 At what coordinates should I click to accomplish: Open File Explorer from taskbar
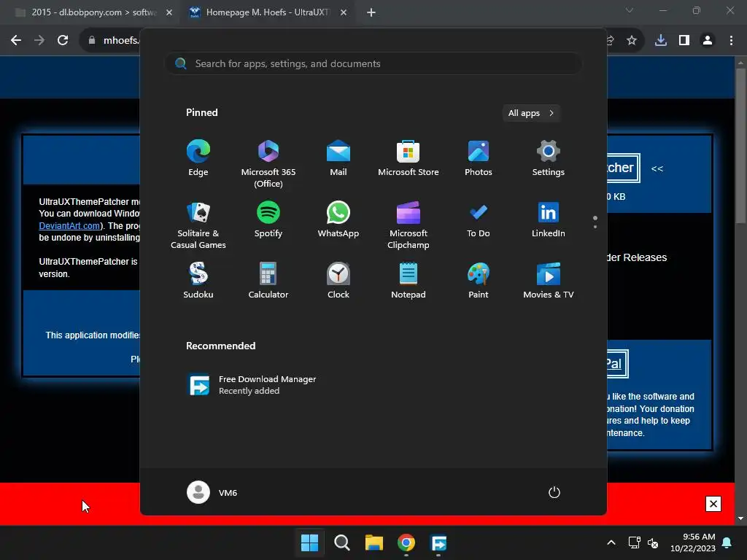tap(374, 542)
